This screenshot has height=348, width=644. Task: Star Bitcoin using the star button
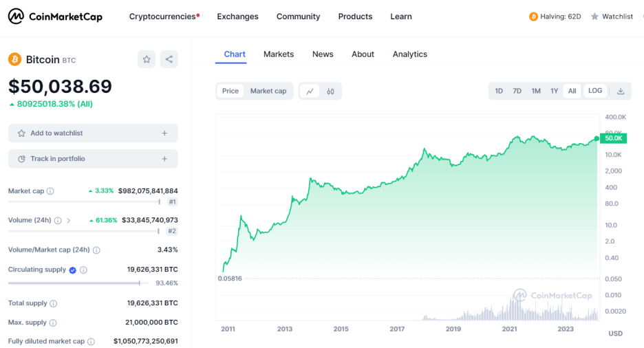click(147, 60)
